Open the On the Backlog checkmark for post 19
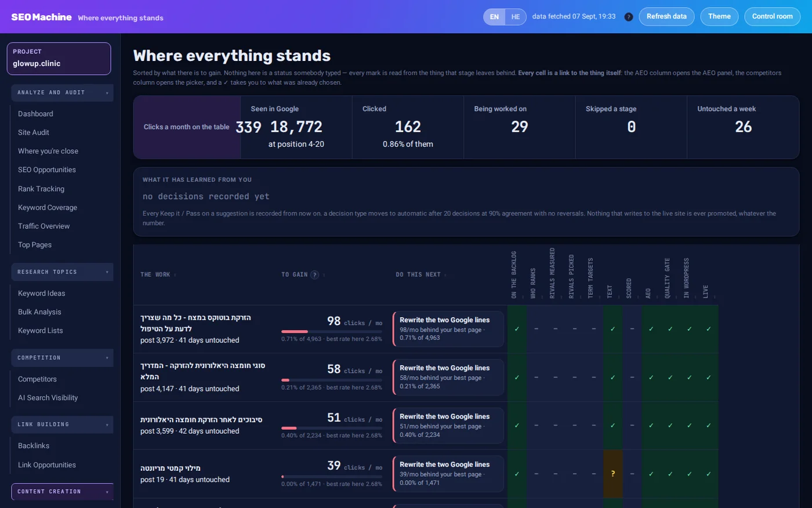Image resolution: width=812 pixels, height=508 pixels. pyautogui.click(x=517, y=474)
